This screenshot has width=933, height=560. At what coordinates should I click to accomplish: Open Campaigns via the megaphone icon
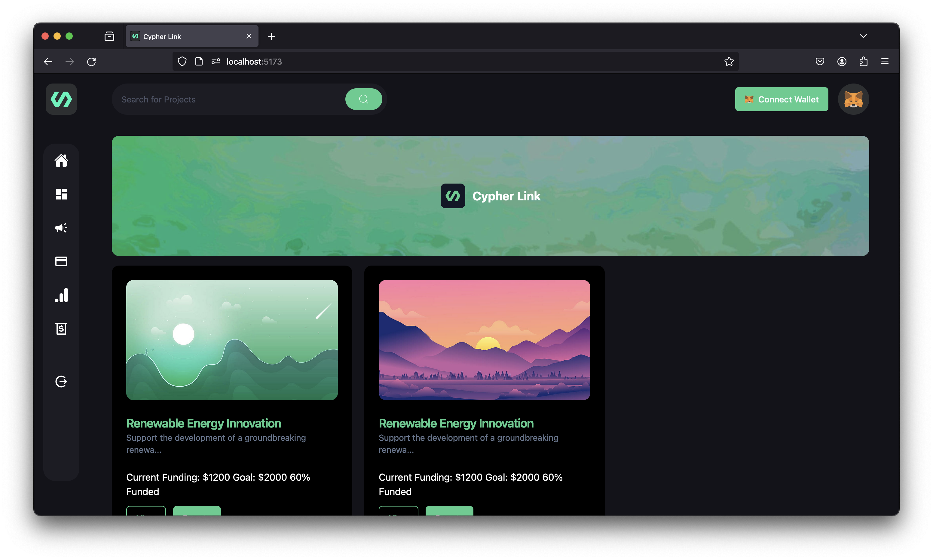click(61, 227)
